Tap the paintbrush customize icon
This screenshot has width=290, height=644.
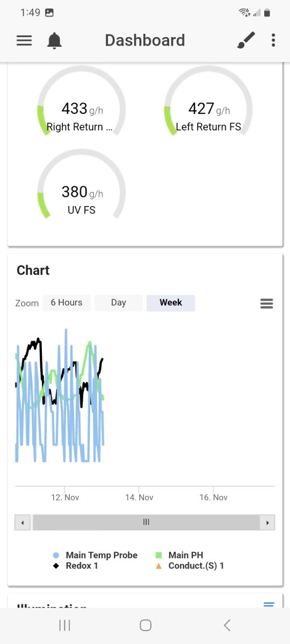pos(246,40)
